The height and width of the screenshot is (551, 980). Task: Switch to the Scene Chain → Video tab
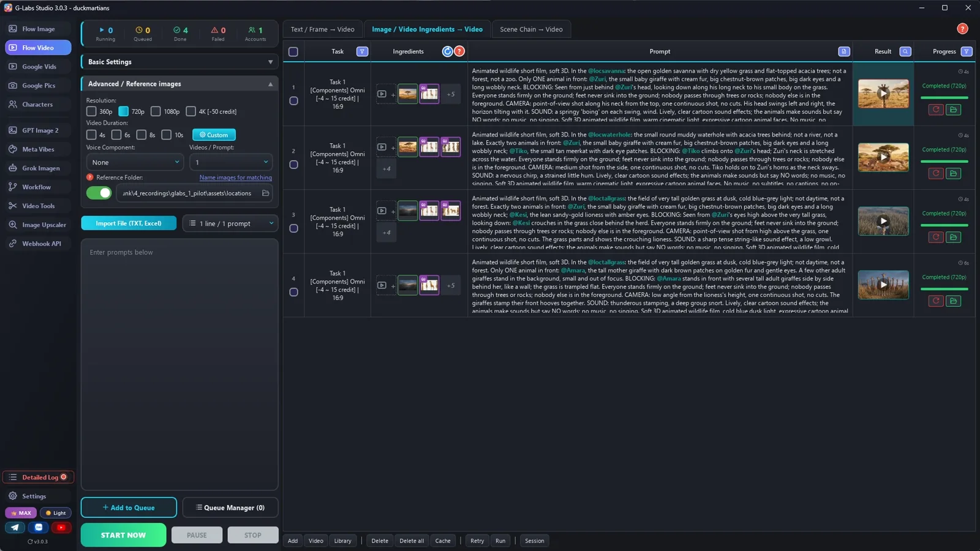(531, 29)
